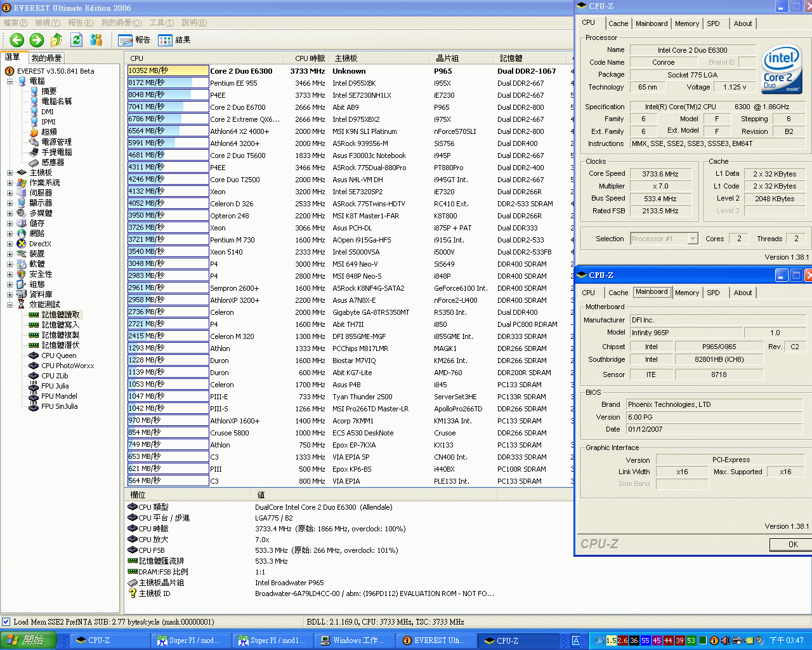Viewport: 812px width, 650px height.
Task: Click the green back arrow toolbar icon
Action: point(17,40)
